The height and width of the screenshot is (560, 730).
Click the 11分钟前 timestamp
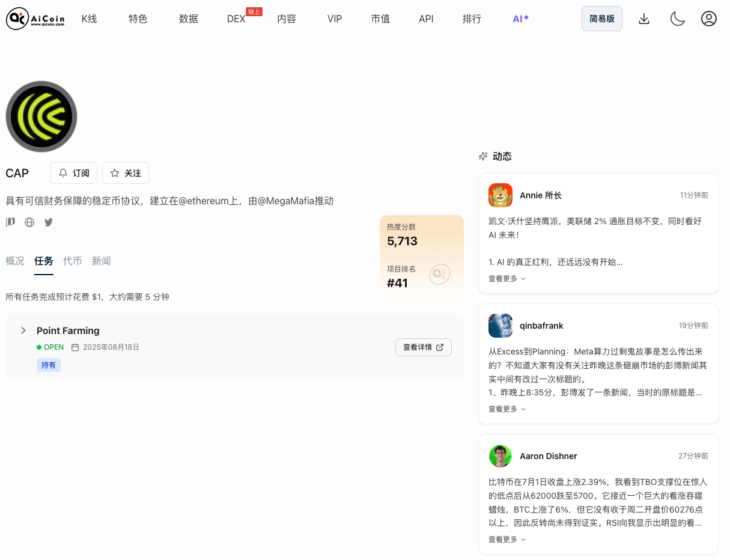click(x=694, y=195)
